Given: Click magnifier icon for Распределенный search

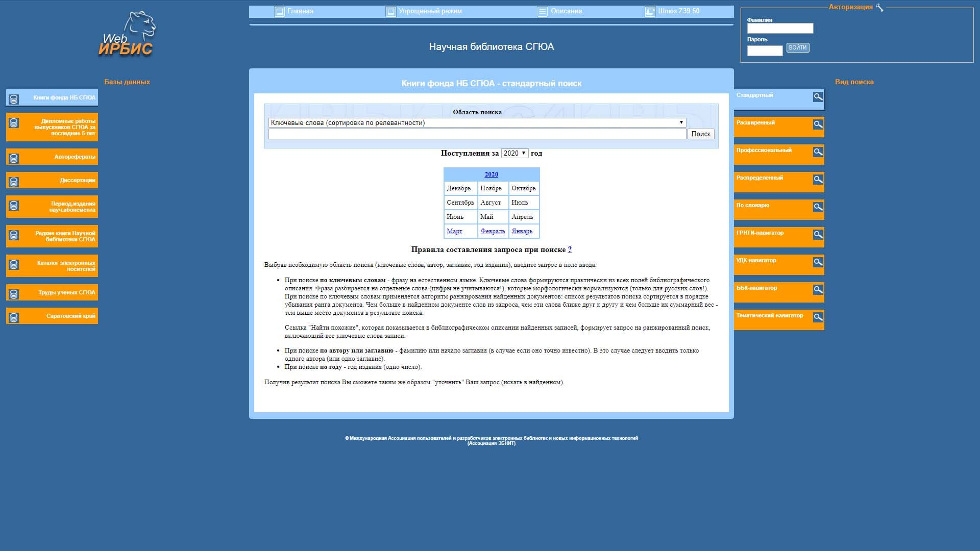Looking at the screenshot, I should pyautogui.click(x=818, y=179).
